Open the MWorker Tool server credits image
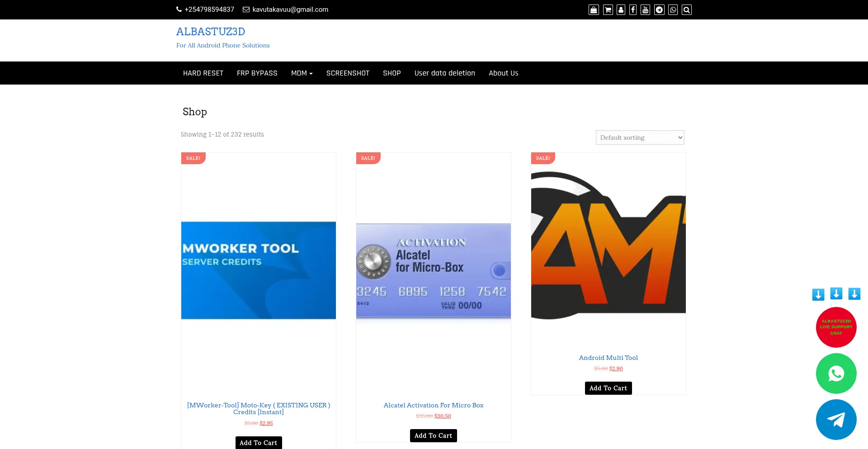The image size is (868, 449). (x=259, y=270)
